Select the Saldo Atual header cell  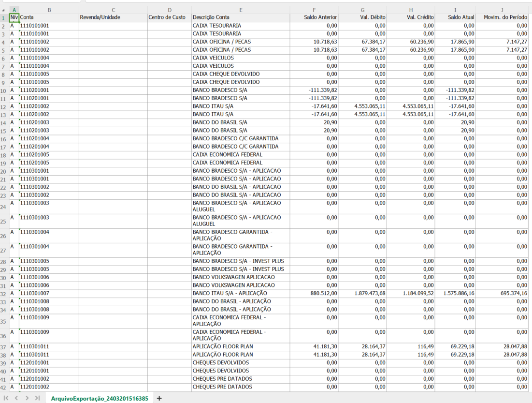[455, 17]
